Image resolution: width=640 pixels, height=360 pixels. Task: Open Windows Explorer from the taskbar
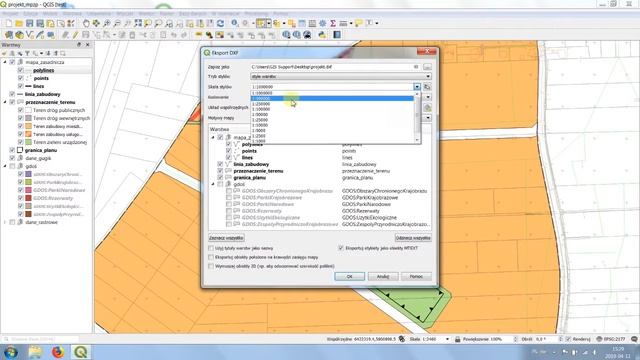pyautogui.click(x=36, y=352)
